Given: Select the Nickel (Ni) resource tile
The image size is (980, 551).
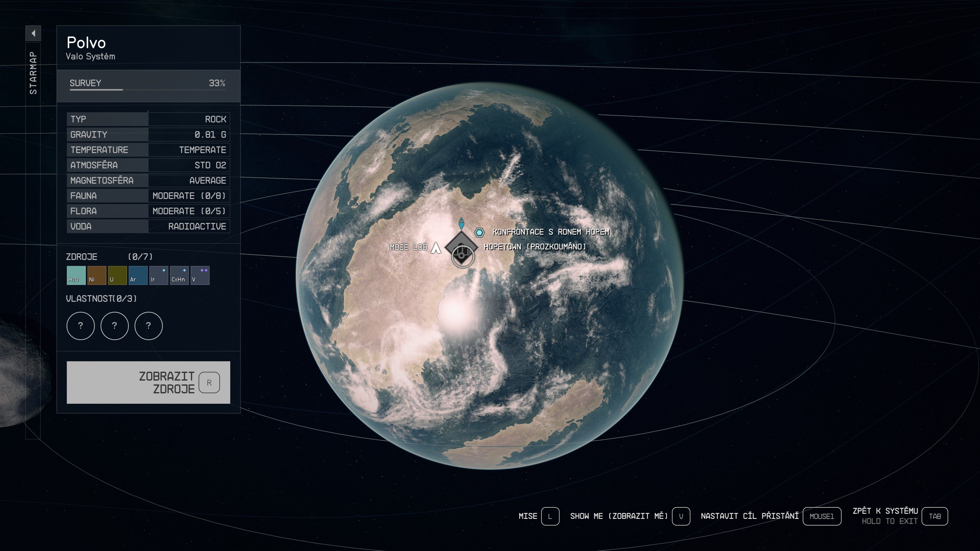Looking at the screenshot, I should pyautogui.click(x=97, y=275).
